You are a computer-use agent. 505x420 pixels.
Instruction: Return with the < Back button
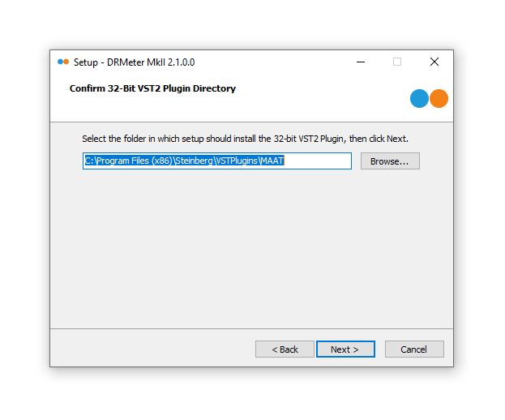pyautogui.click(x=285, y=349)
